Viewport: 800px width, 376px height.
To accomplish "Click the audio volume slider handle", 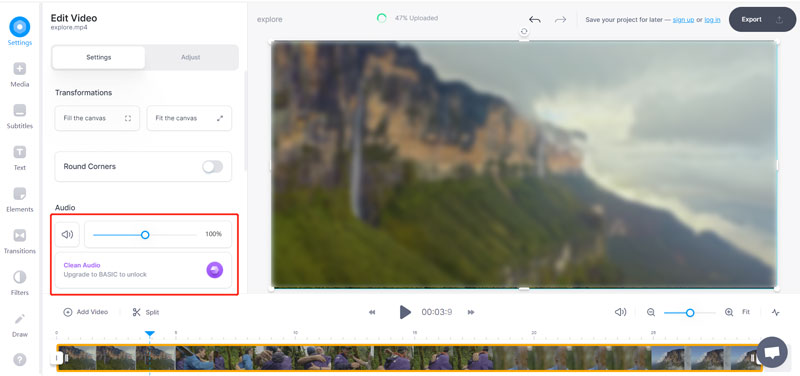I will tap(145, 235).
